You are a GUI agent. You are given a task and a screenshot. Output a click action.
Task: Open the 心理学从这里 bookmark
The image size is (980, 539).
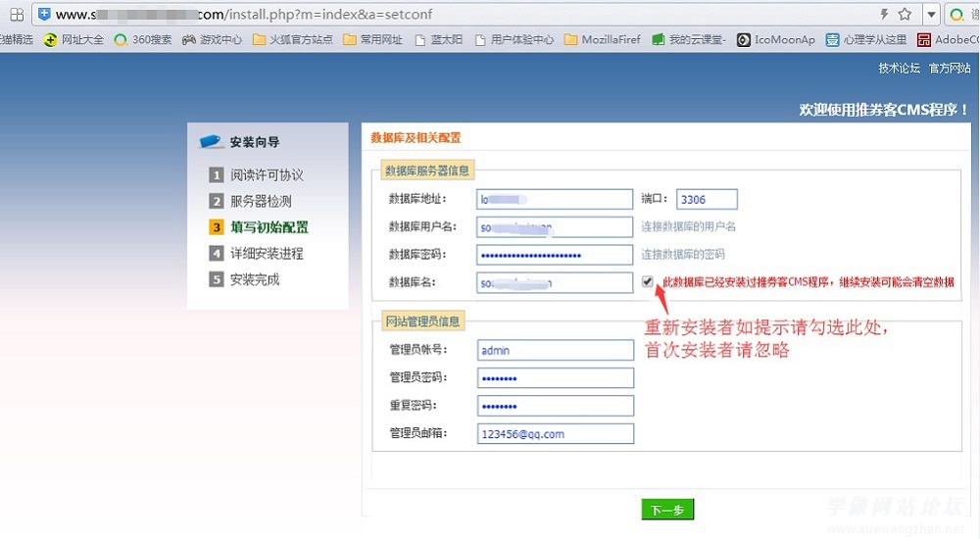tap(866, 40)
